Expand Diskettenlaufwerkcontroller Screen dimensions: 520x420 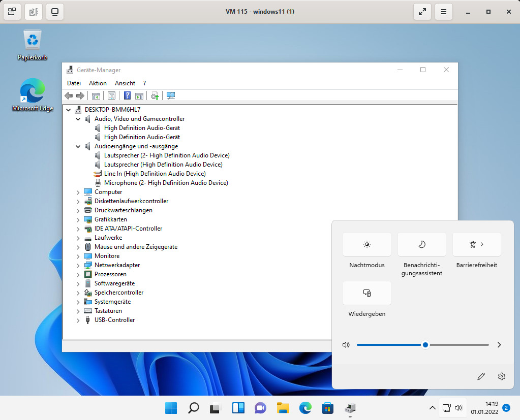(x=78, y=202)
